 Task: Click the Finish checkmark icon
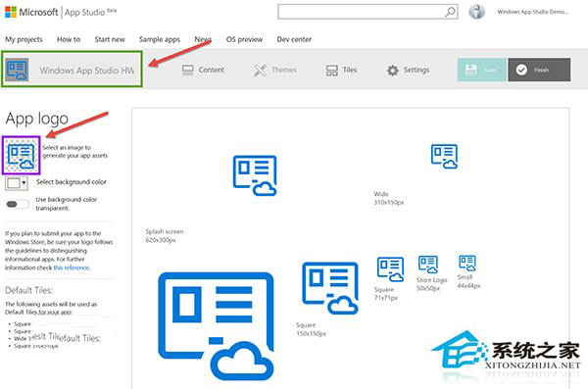(521, 70)
